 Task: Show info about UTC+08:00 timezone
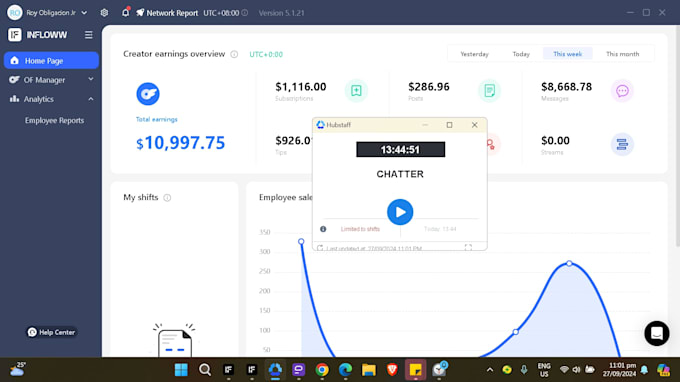[x=245, y=13]
